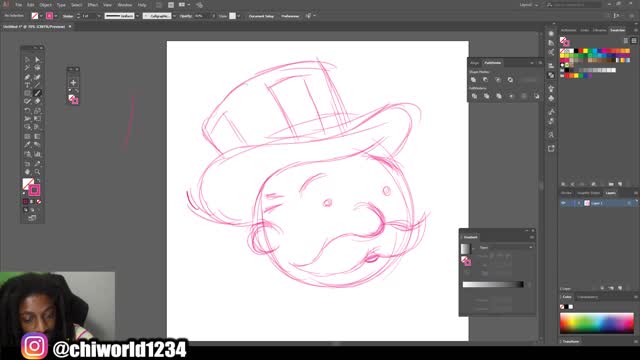
Task: Select the Rotate tool
Action: (x=27, y=111)
